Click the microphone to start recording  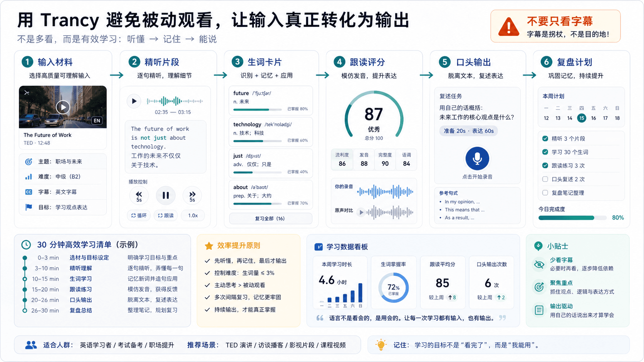(x=477, y=158)
